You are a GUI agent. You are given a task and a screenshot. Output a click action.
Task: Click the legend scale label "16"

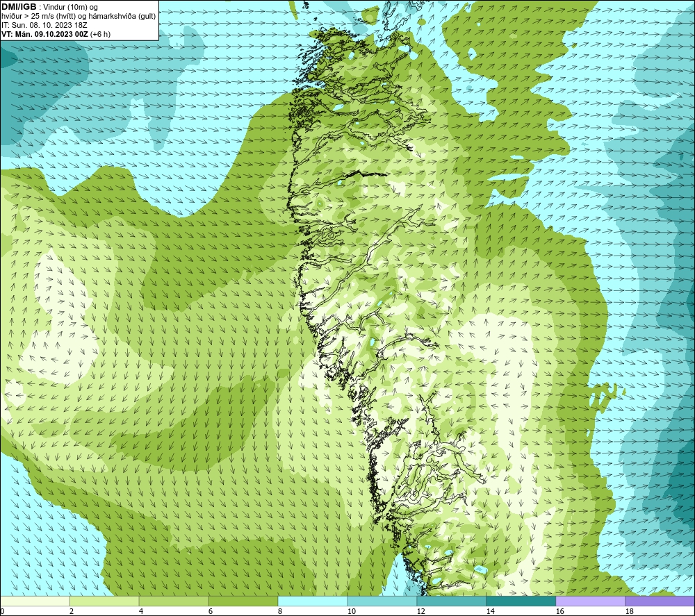tap(559, 612)
